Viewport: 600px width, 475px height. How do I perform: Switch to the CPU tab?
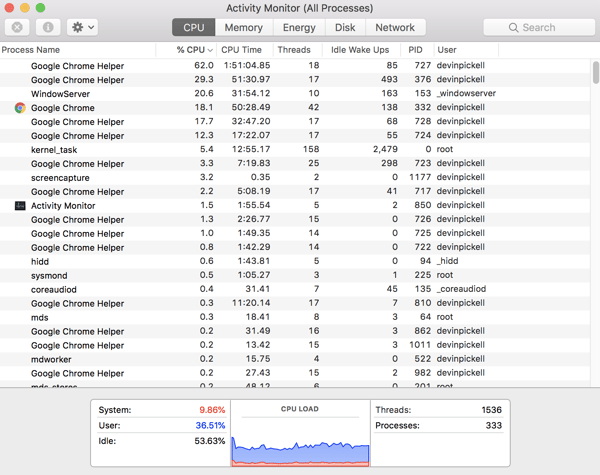(x=194, y=28)
